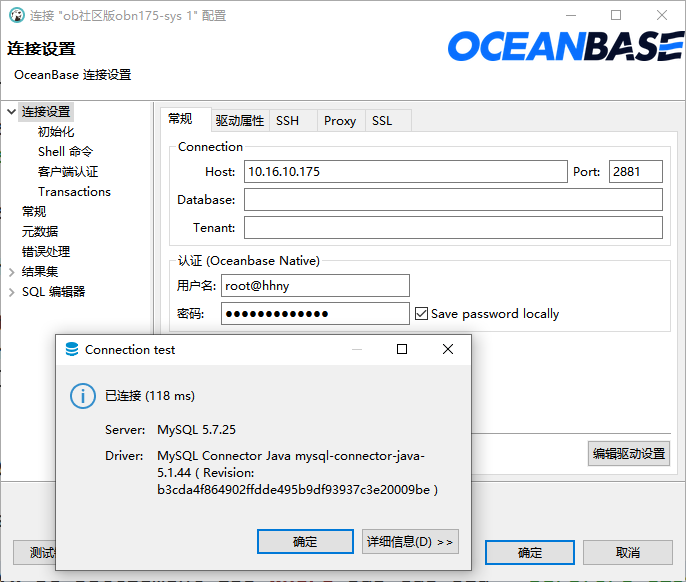This screenshot has width=686, height=582.
Task: Maximize the Connection test dialog
Action: click(x=402, y=349)
